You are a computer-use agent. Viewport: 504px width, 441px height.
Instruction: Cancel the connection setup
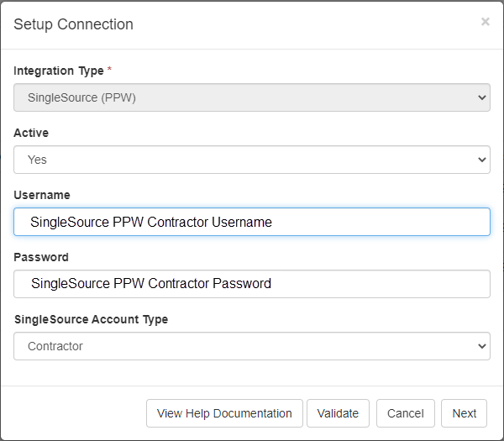tap(406, 413)
